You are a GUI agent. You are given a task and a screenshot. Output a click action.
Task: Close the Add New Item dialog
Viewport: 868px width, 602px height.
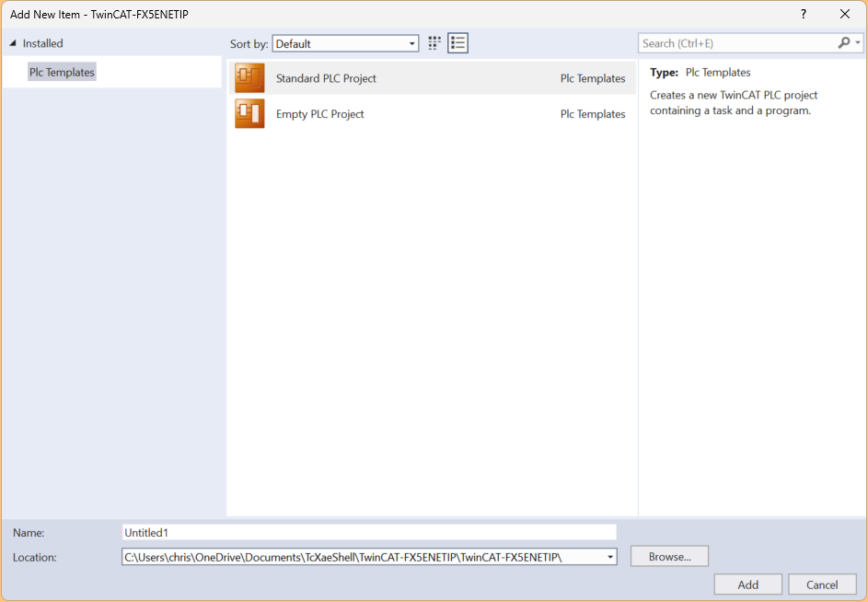pos(845,14)
